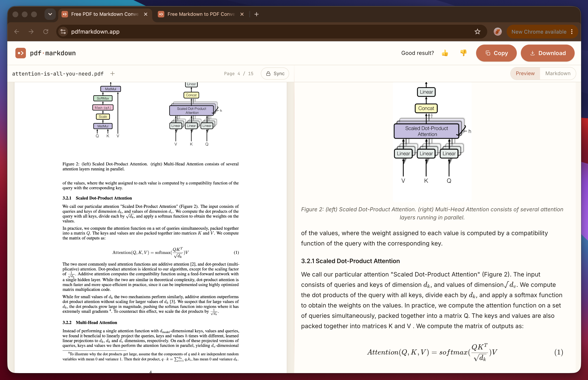Add another PDF with the plus icon
588x380 pixels.
pos(112,74)
